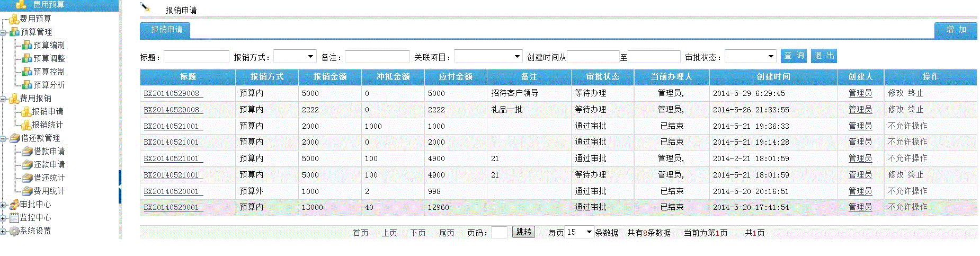Expand the 监控中心 tree node
This screenshot has width=980, height=256.
(3, 218)
